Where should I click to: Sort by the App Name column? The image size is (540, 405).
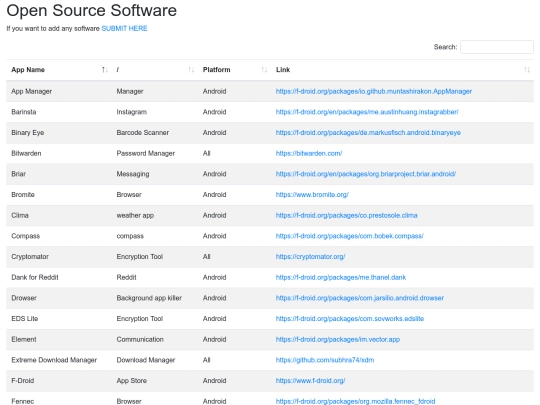pos(60,70)
